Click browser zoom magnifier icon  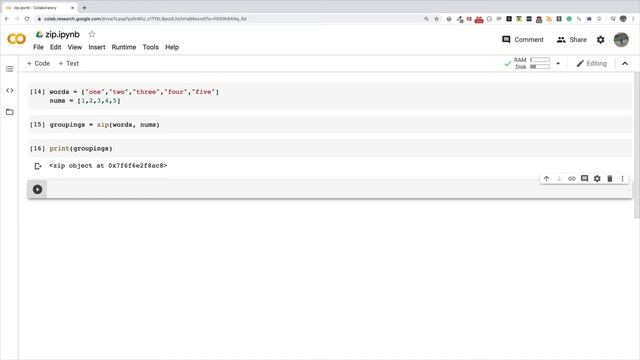427,19
